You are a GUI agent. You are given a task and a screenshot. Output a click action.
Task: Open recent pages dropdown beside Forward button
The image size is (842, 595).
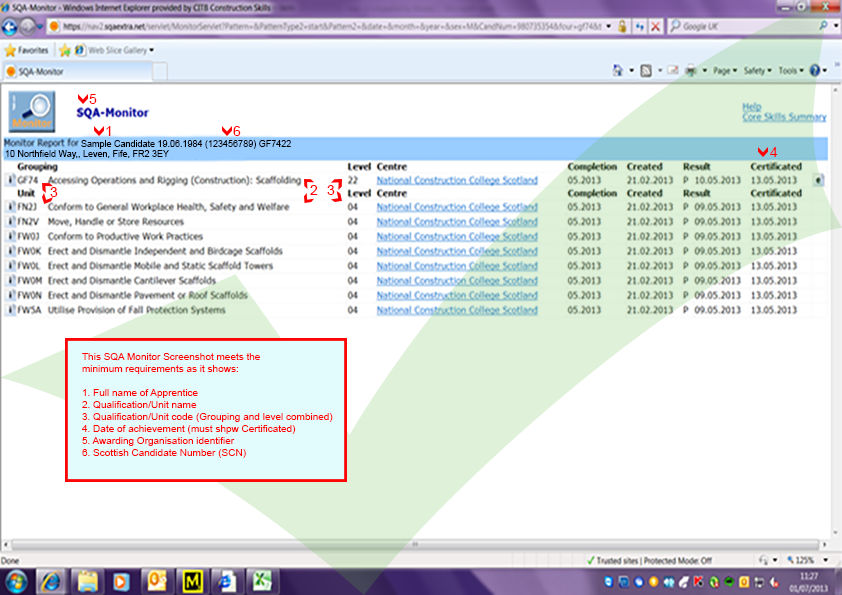[40, 26]
